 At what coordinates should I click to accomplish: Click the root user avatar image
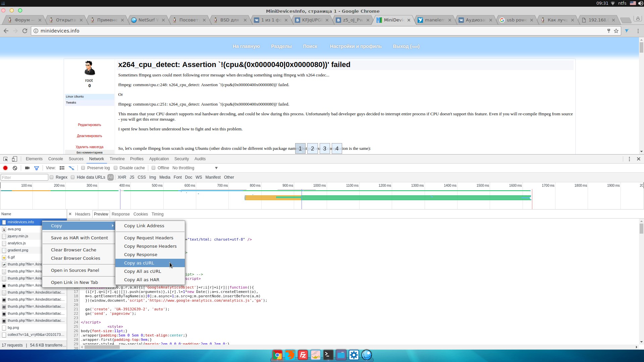click(x=89, y=68)
